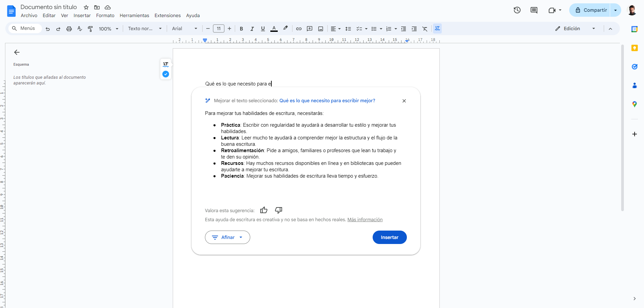The image size is (644, 308).
Task: Open the Insertar menu
Action: pos(82,15)
